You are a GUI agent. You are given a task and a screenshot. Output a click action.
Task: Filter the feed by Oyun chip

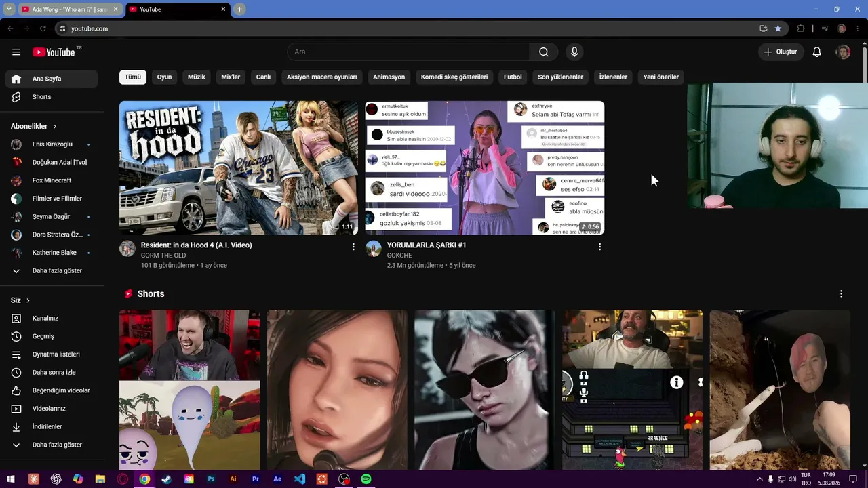[x=164, y=77]
